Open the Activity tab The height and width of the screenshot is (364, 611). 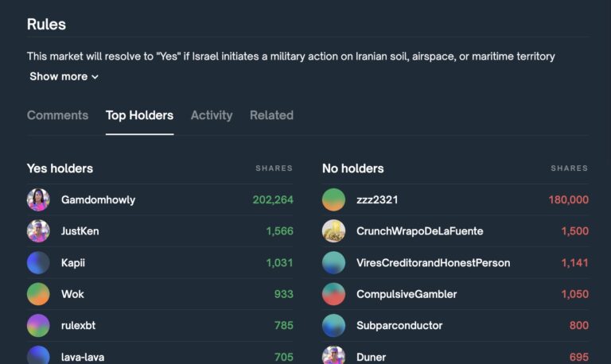point(212,115)
